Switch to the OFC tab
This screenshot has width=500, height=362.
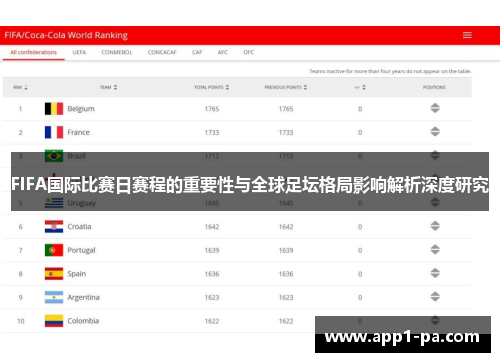(249, 52)
